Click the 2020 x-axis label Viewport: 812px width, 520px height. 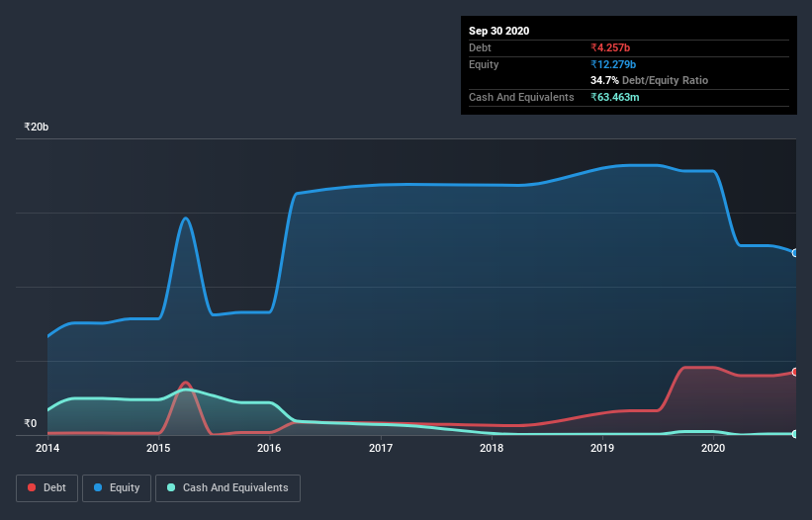point(713,448)
